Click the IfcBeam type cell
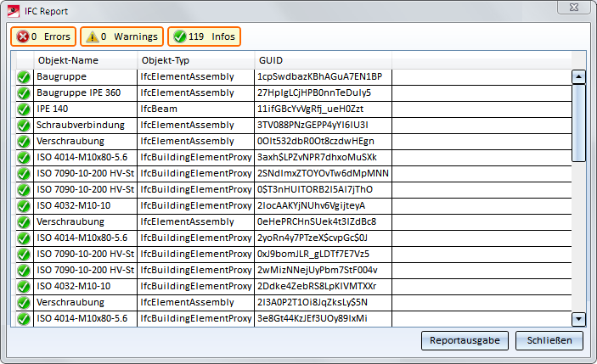The image size is (597, 364). tap(195, 109)
